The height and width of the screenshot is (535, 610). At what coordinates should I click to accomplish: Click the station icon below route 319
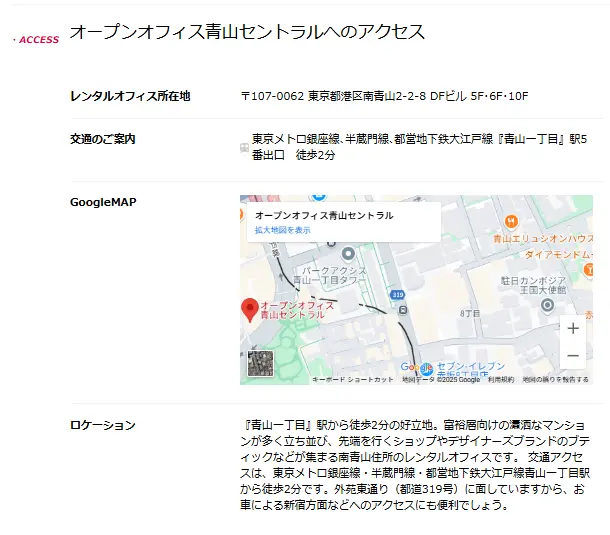click(403, 310)
